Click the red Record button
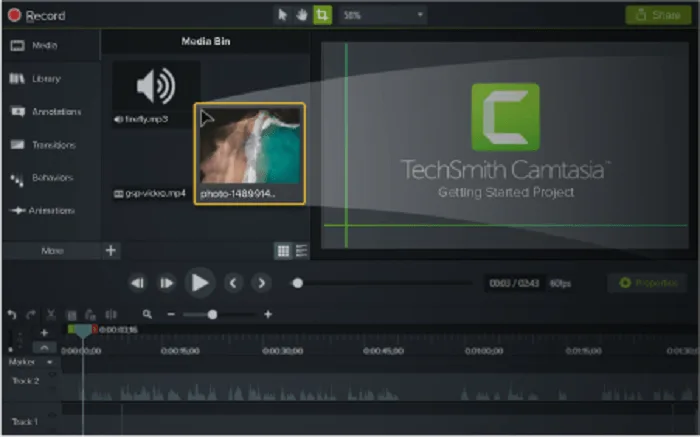This screenshot has height=437, width=700. click(37, 15)
